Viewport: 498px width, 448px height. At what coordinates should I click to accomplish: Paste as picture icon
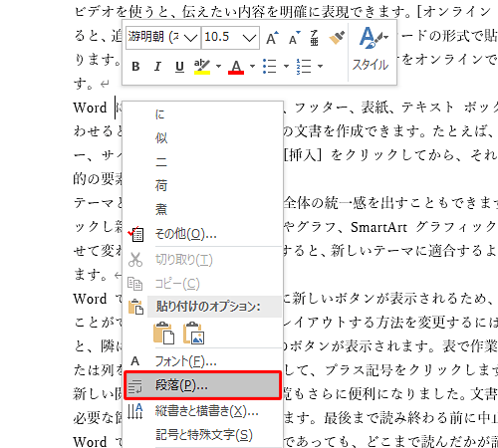(194, 333)
